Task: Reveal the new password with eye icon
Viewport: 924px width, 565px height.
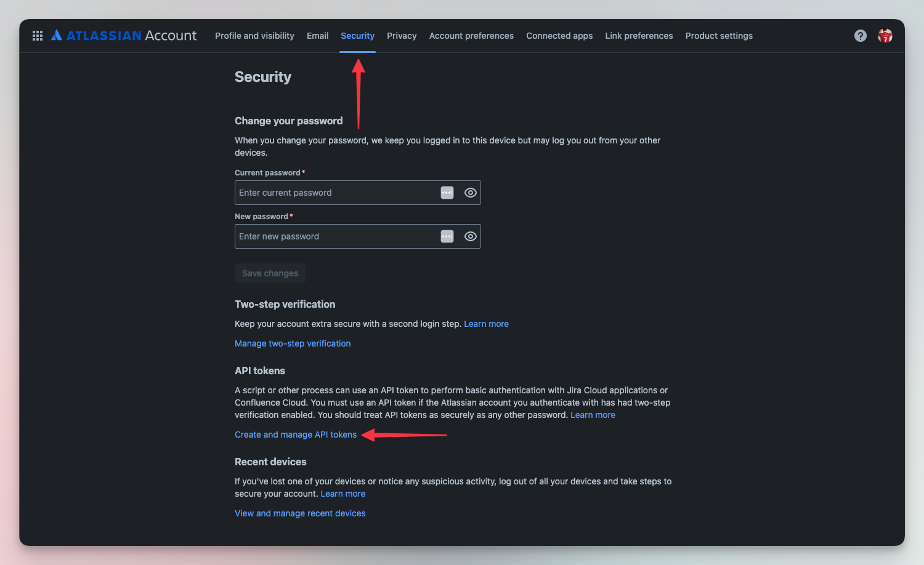Action: coord(471,236)
